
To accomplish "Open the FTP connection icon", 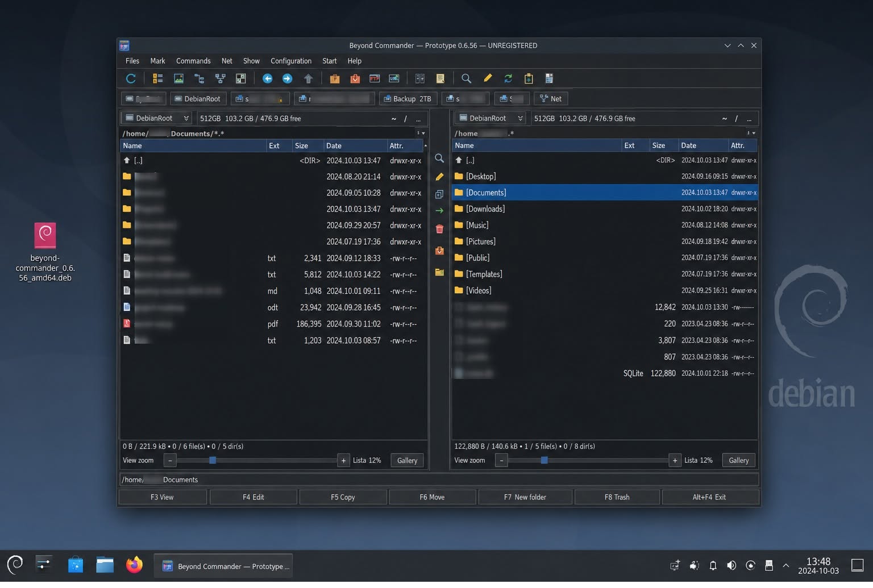I will [375, 78].
